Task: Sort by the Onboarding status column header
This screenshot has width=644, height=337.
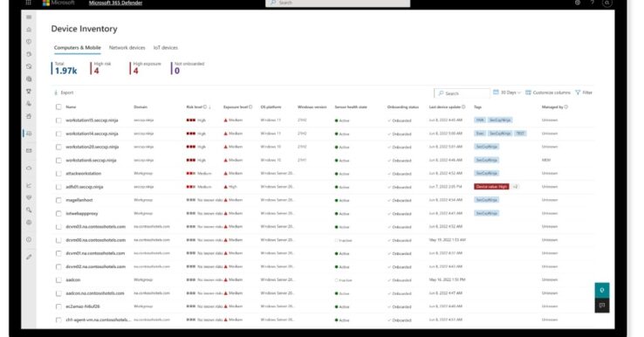Action: coord(403,107)
